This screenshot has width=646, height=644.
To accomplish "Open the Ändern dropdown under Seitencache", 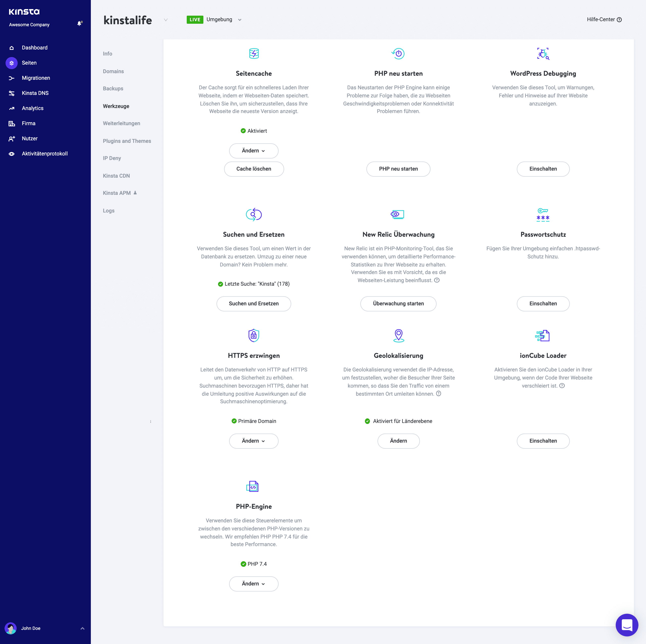I will coord(253,151).
